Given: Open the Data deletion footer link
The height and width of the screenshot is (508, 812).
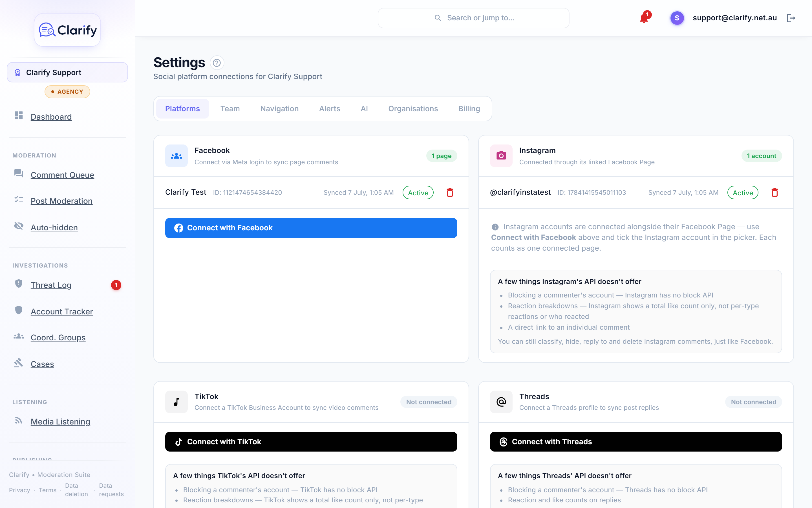Looking at the screenshot, I should click(76, 490).
